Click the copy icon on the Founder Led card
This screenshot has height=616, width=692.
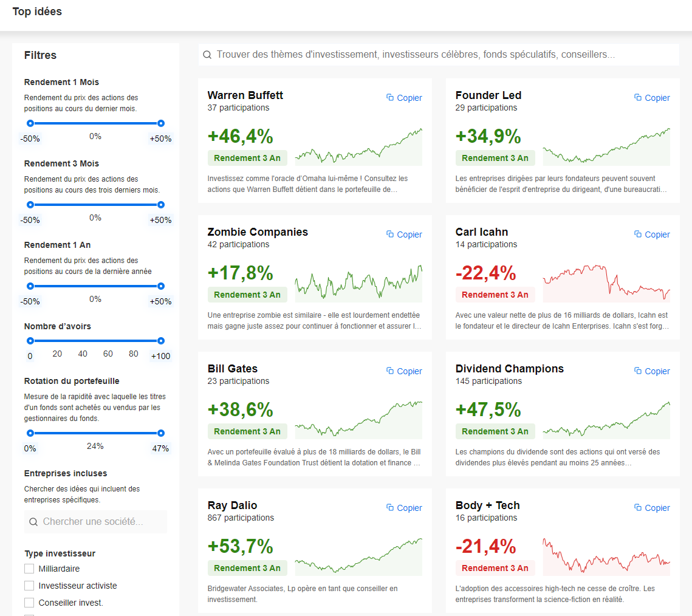(x=638, y=98)
